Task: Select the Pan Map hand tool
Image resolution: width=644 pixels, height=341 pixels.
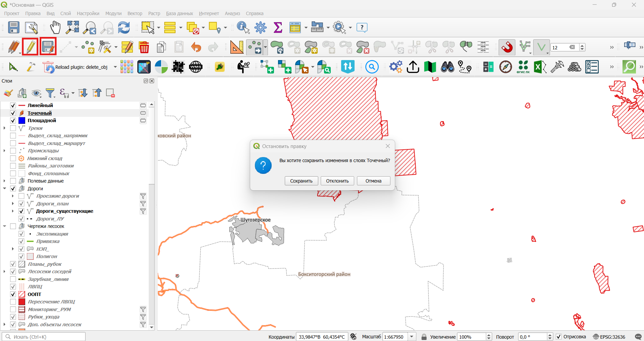Action: click(x=55, y=28)
